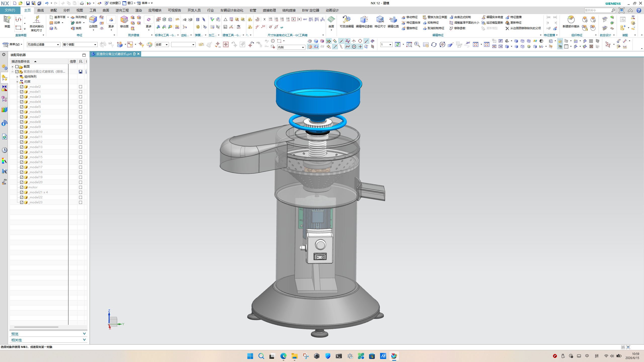
Task: Open the 移动面 move face tool
Action: tap(124, 20)
